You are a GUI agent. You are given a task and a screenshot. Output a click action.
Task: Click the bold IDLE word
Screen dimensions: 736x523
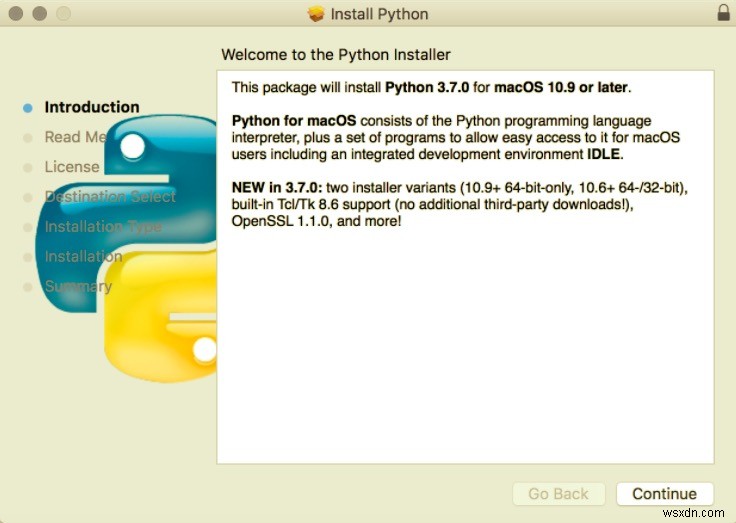point(603,154)
